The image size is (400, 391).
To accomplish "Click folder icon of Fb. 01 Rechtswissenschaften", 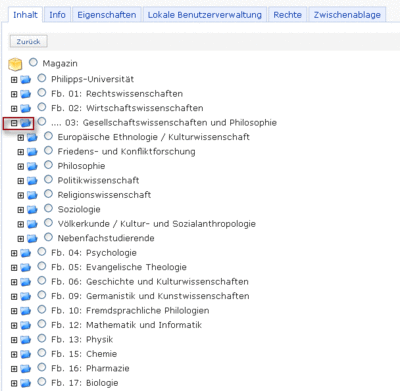I will [25, 94].
